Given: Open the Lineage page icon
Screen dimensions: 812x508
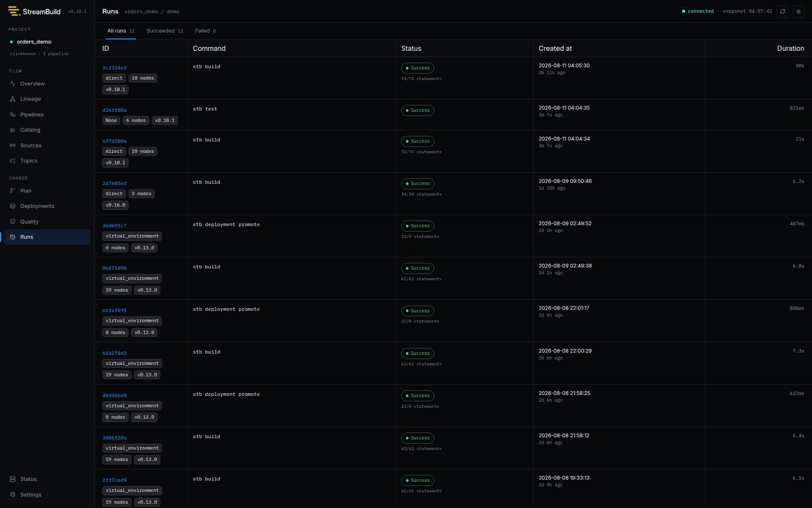Looking at the screenshot, I should click(x=13, y=99).
